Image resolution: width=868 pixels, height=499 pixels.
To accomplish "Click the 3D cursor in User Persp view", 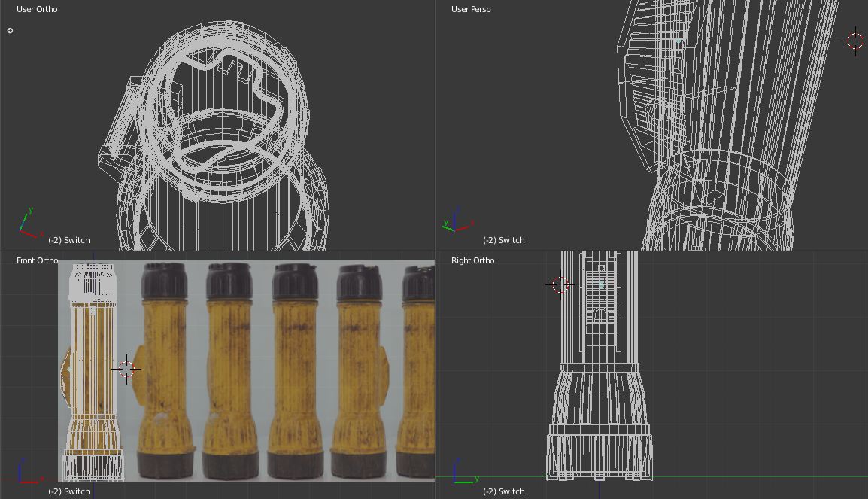I will (855, 41).
